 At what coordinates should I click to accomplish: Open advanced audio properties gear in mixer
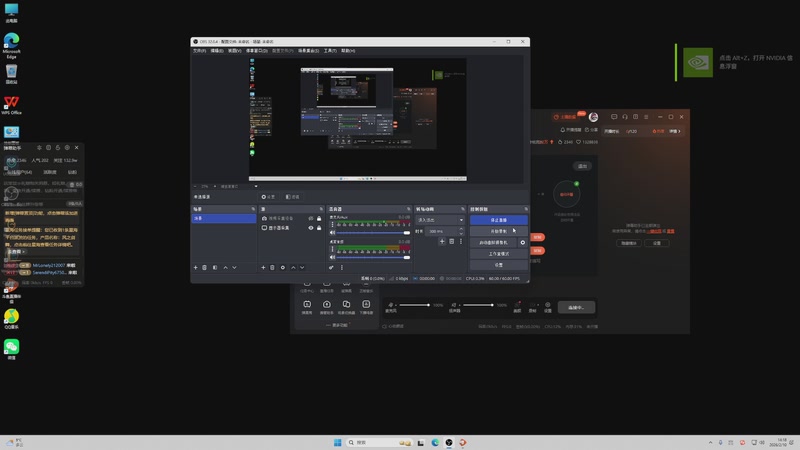(331, 267)
